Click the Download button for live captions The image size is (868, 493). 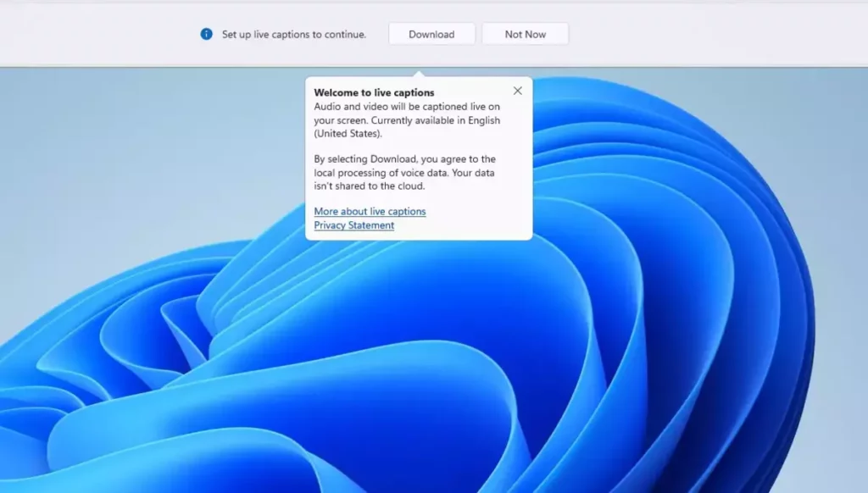pos(431,34)
